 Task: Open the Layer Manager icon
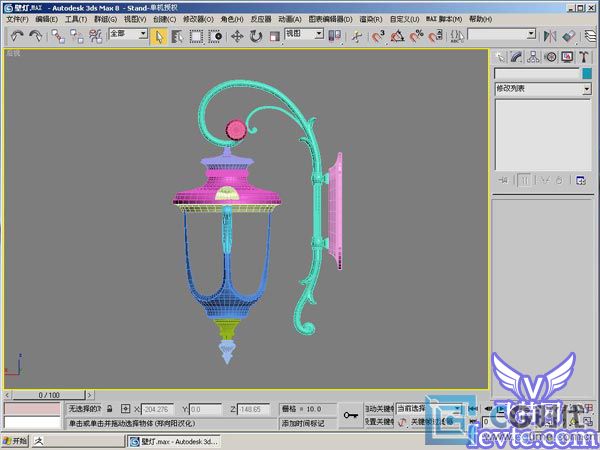(590, 36)
